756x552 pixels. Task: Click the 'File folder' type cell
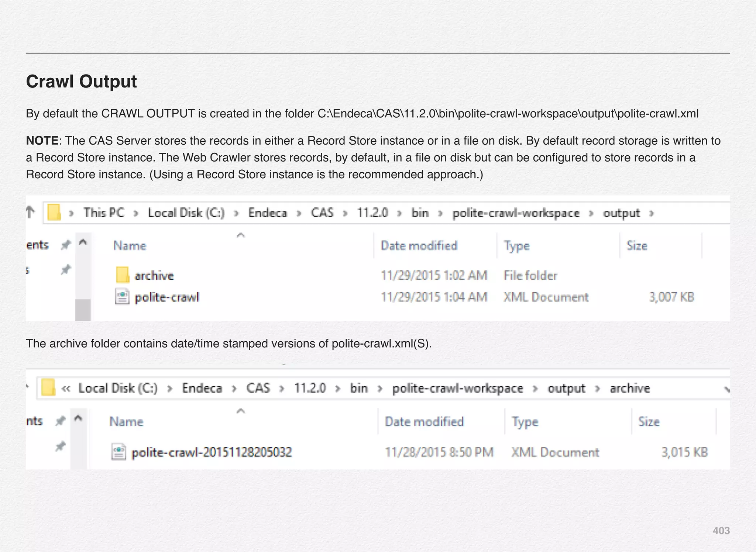(530, 275)
